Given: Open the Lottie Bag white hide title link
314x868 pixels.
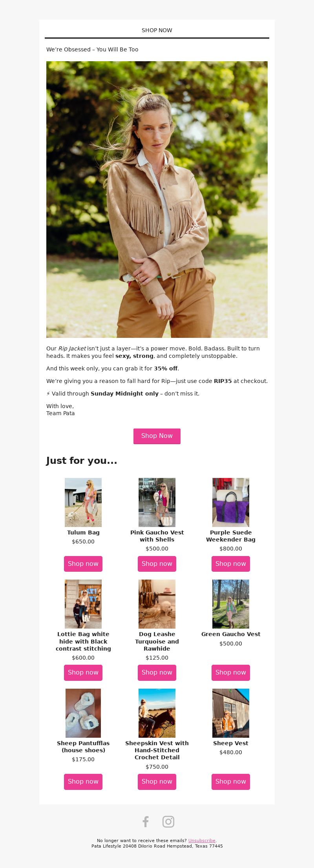Looking at the screenshot, I should 83,641.
